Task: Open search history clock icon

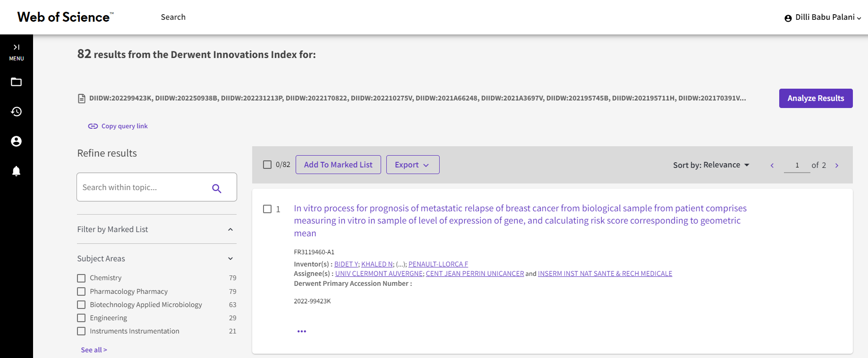Action: coord(17,112)
